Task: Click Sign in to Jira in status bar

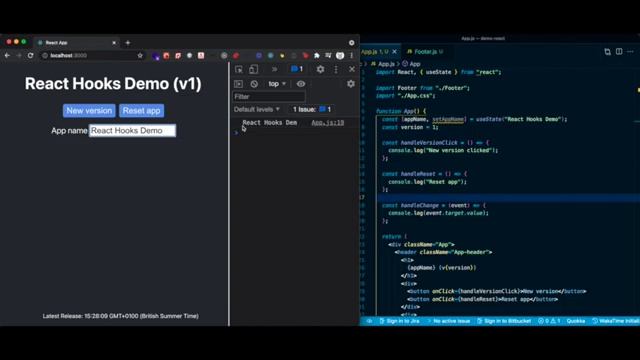Action: 399,321
